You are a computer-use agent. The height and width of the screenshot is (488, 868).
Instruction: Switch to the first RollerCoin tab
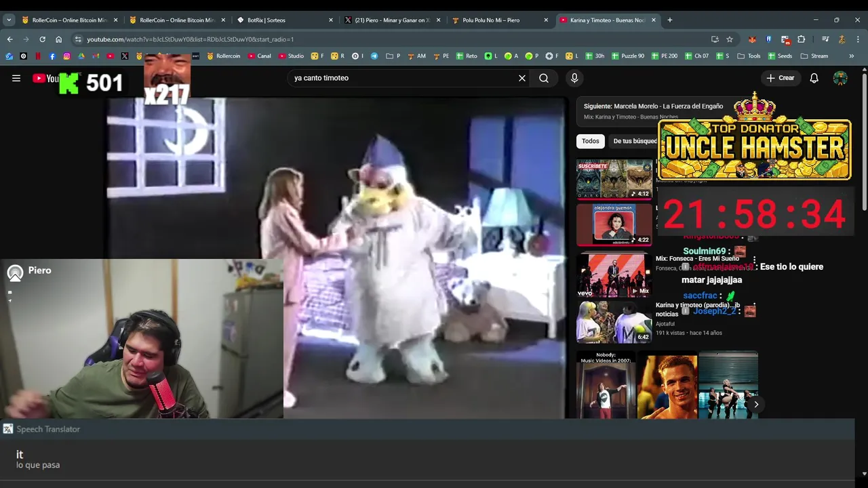pos(70,20)
